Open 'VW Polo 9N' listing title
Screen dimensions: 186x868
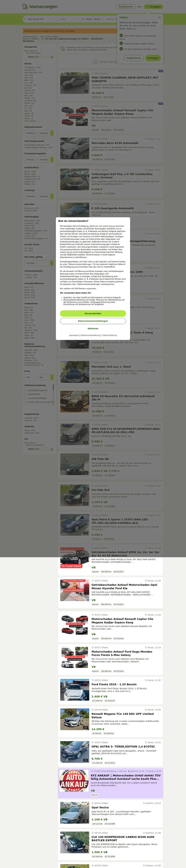point(100,459)
